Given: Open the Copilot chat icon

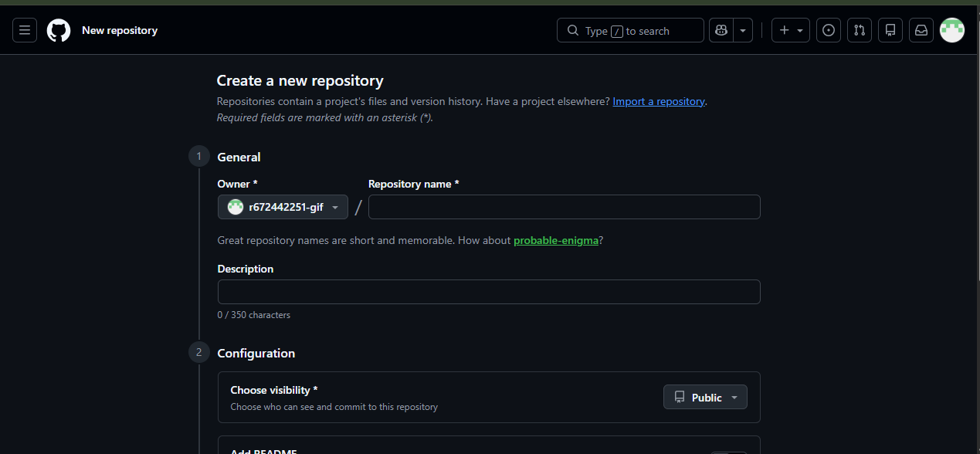Looking at the screenshot, I should click(x=721, y=30).
